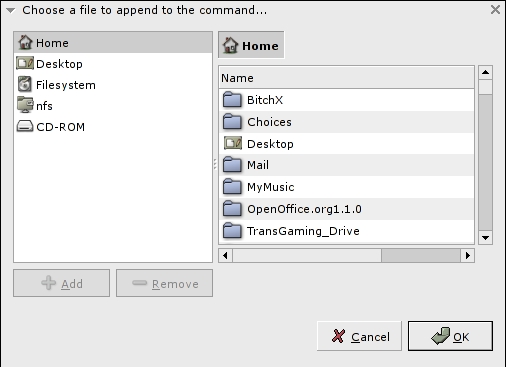
Task: Click the vertical scrollbar up arrow
Action: coord(485,72)
